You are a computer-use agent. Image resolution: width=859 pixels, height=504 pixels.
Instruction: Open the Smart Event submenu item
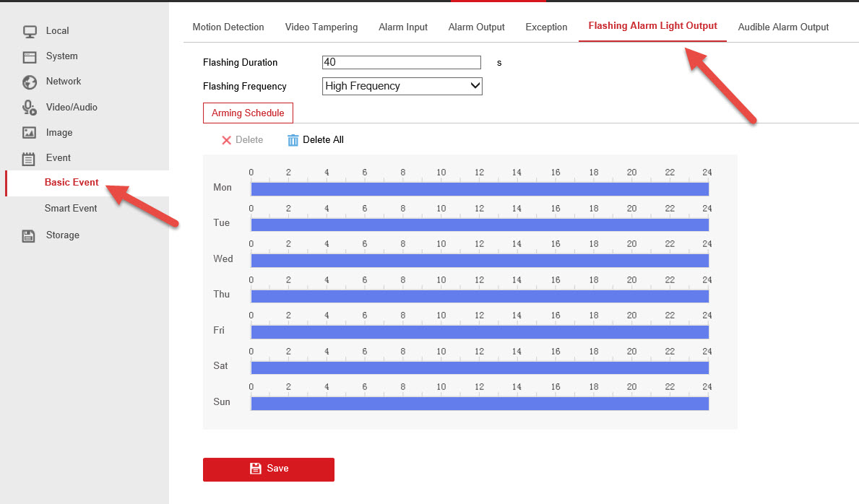71,209
